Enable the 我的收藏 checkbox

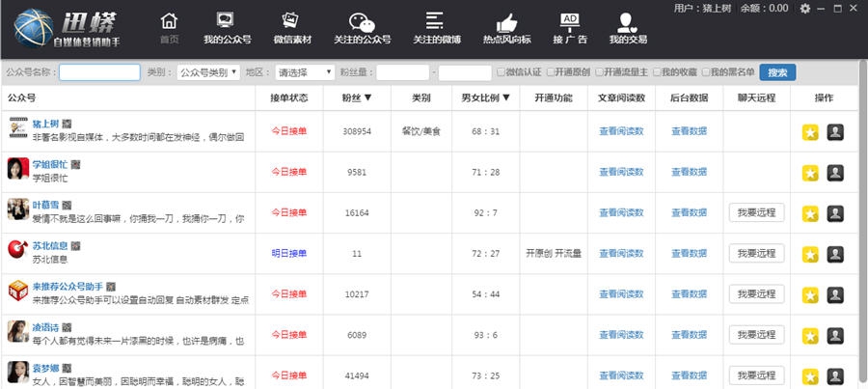coord(657,72)
